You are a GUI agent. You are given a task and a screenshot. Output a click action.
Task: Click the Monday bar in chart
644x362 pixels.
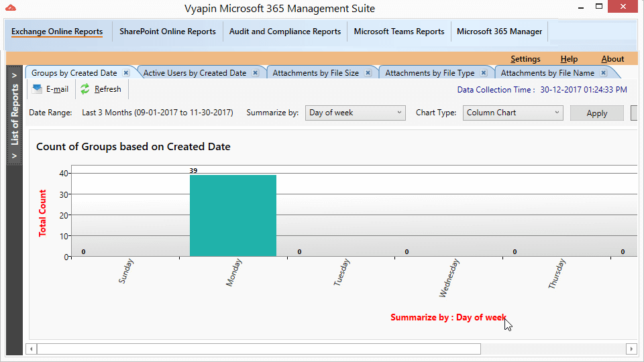(x=233, y=216)
